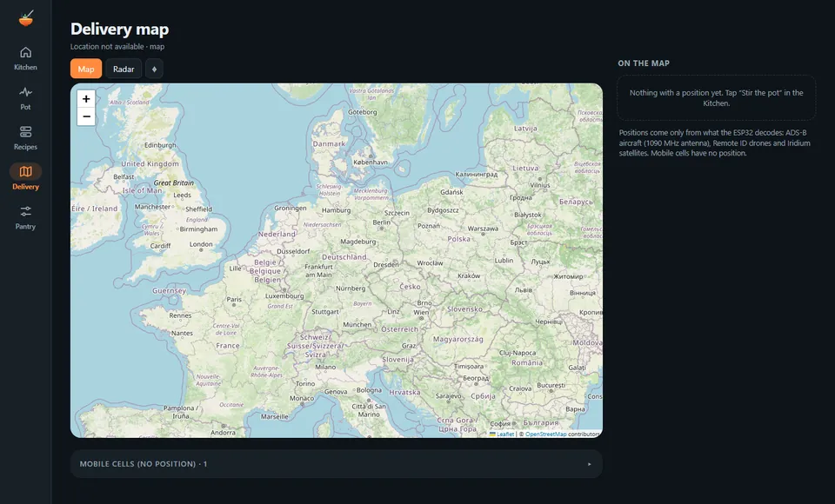The image size is (835, 504).
Task: Click the Stuttgart label on the map
Action: coord(324,312)
